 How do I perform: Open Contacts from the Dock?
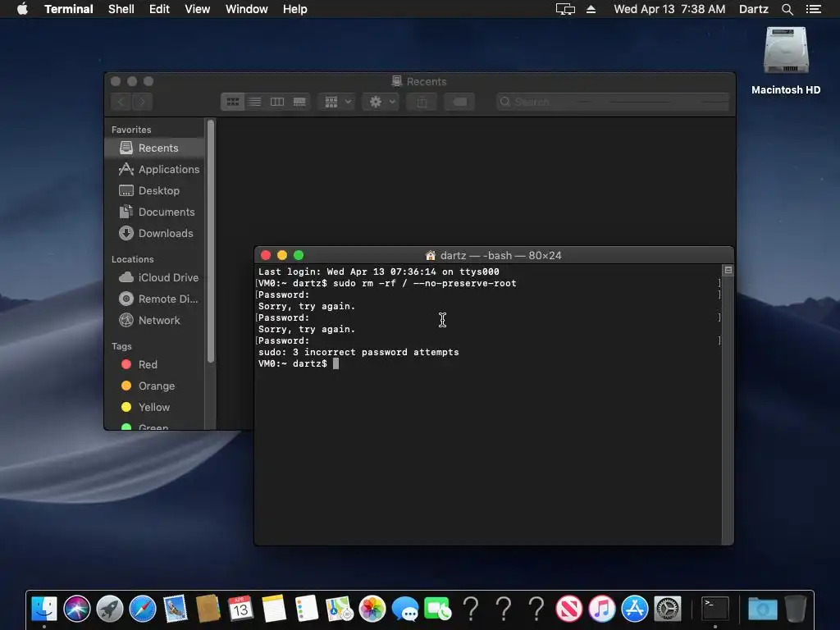pos(208,609)
